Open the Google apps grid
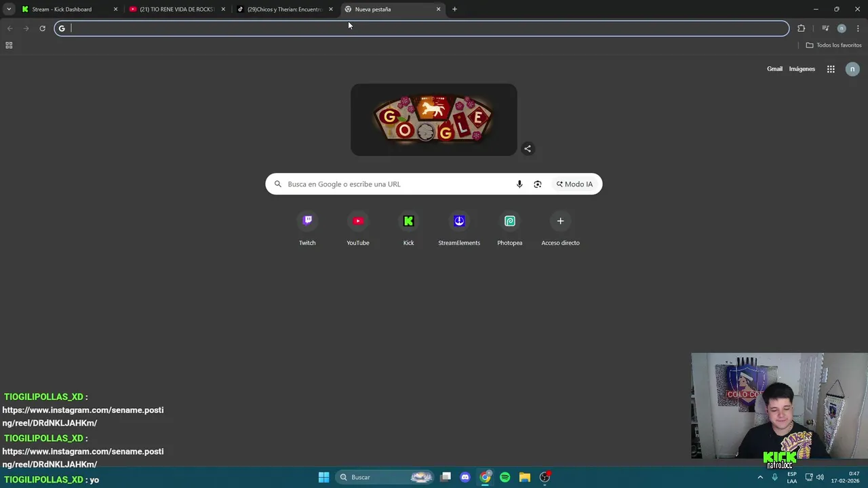Screen dimensions: 868x488 click(831, 69)
